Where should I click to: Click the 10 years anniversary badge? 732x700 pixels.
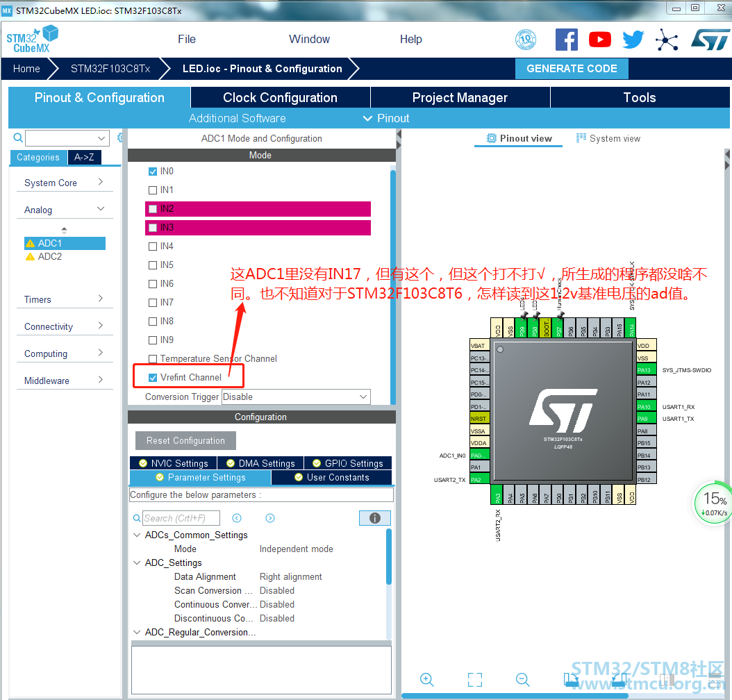coord(526,40)
